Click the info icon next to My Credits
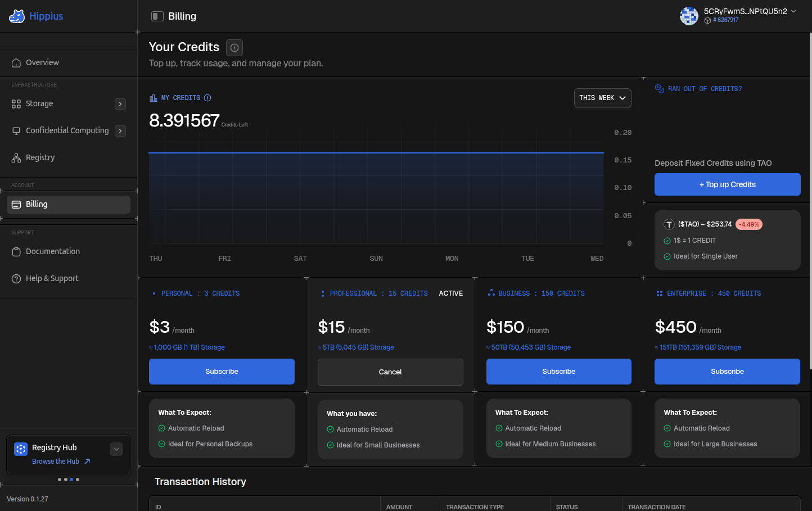This screenshot has height=511, width=812. [x=207, y=98]
